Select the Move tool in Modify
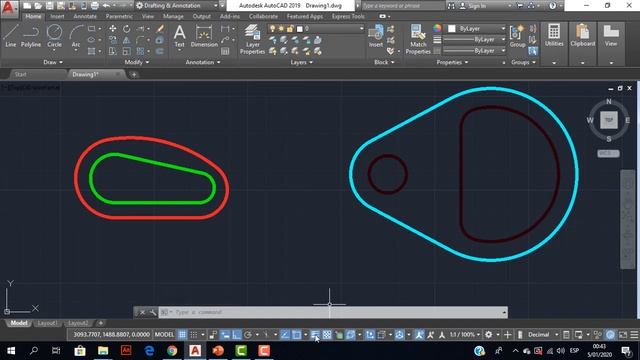 click(x=113, y=29)
